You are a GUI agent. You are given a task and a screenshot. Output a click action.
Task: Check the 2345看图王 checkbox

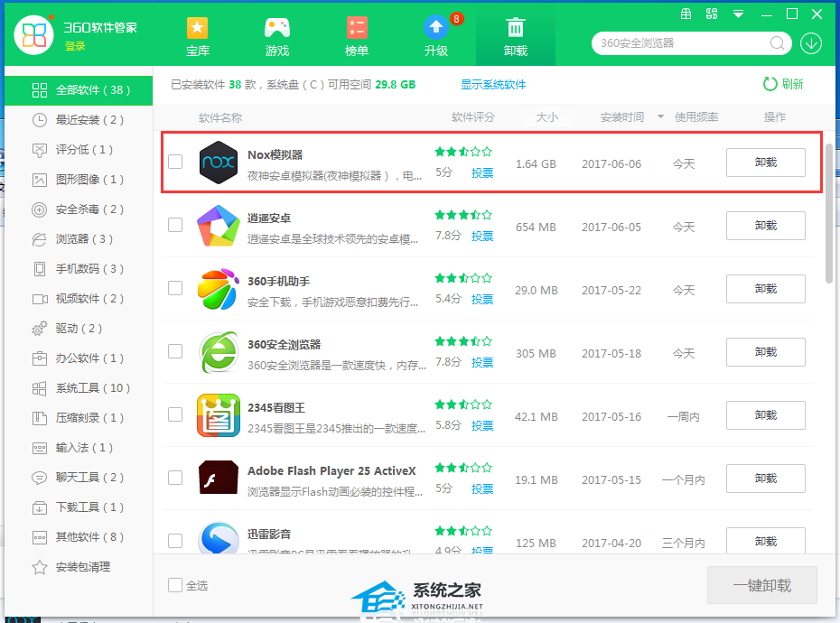175,414
